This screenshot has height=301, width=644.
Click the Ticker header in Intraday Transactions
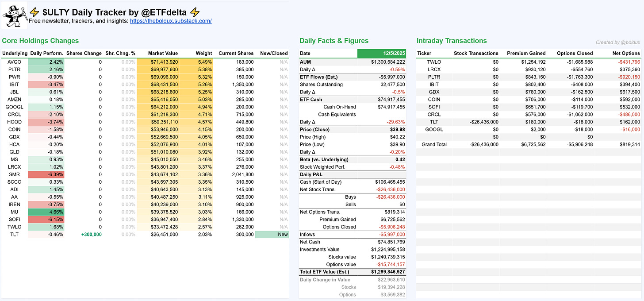tap(425, 53)
